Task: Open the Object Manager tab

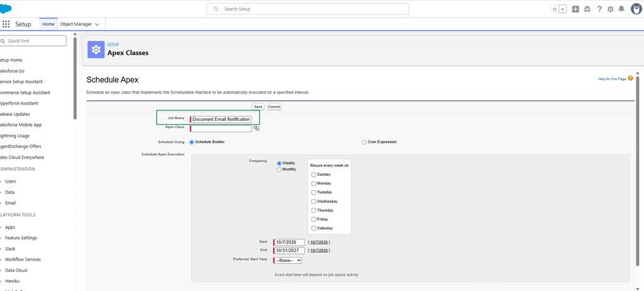Action: coord(76,24)
